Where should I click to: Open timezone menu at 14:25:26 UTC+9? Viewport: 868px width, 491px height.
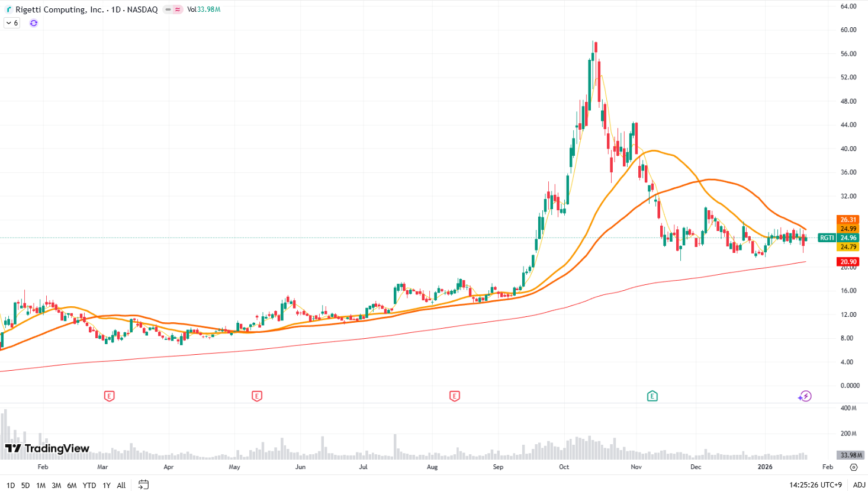point(815,484)
